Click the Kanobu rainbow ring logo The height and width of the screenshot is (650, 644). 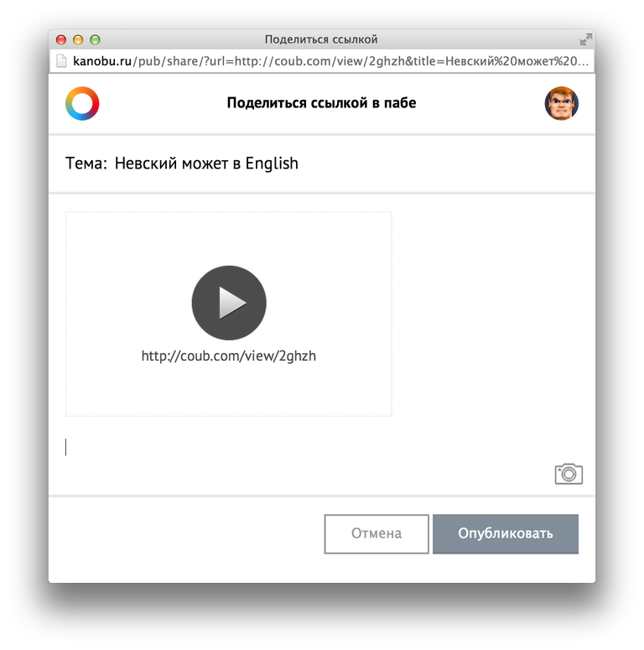pos(82,103)
